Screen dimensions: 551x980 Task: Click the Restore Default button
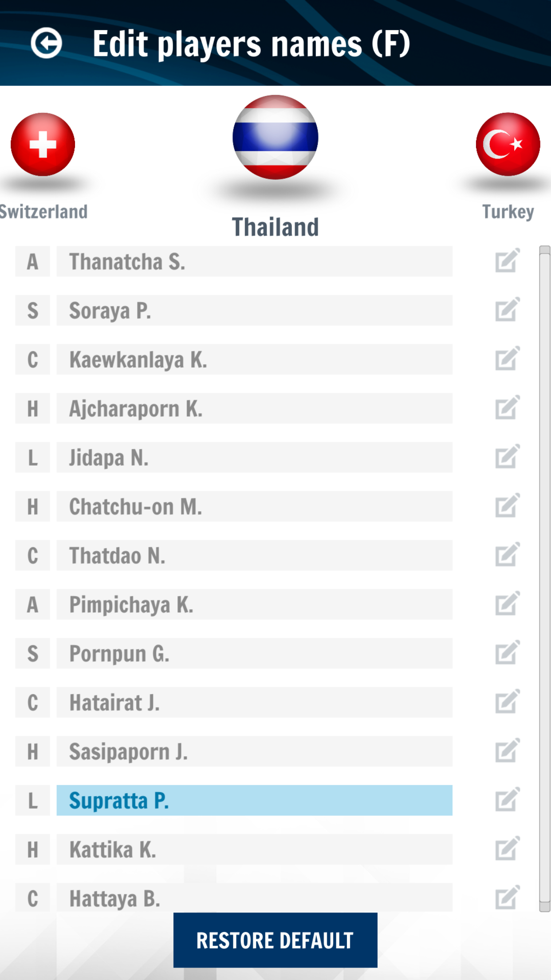click(x=275, y=940)
